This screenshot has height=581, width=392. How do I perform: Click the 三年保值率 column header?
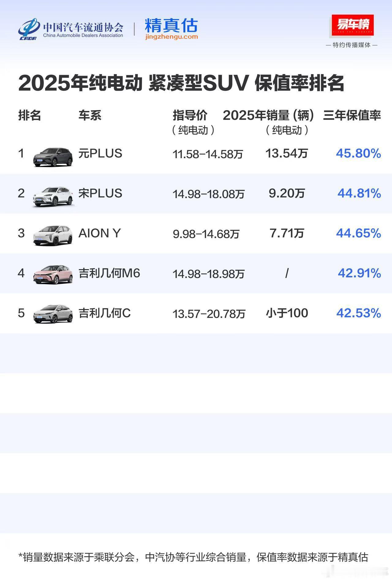[x=352, y=116]
